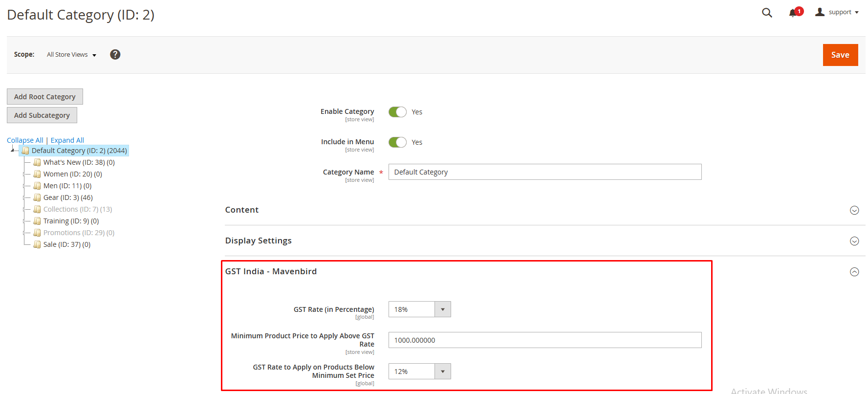
Task: Select Sale (ID: 37) category
Action: 67,244
